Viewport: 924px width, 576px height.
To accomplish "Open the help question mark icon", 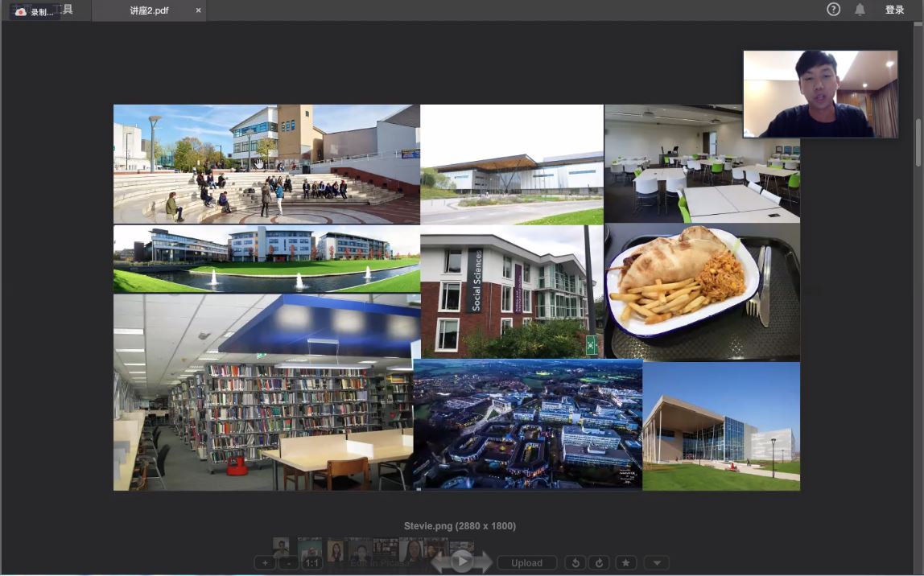I will (x=833, y=10).
